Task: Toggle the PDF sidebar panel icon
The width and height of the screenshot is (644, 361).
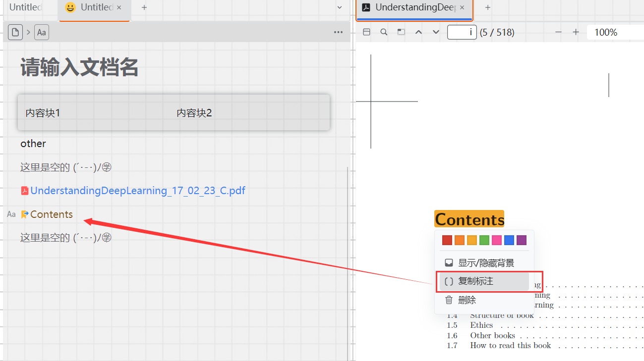Action: tap(366, 32)
